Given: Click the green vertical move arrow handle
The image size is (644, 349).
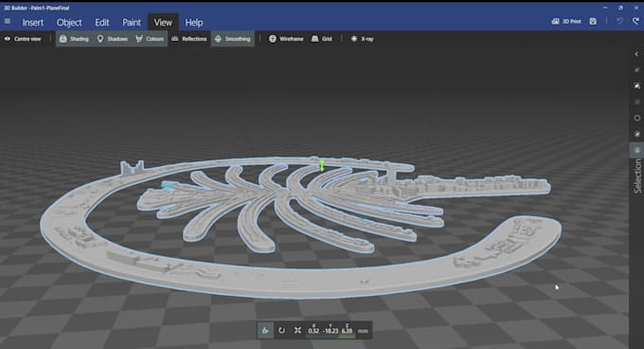Looking at the screenshot, I should [322, 166].
